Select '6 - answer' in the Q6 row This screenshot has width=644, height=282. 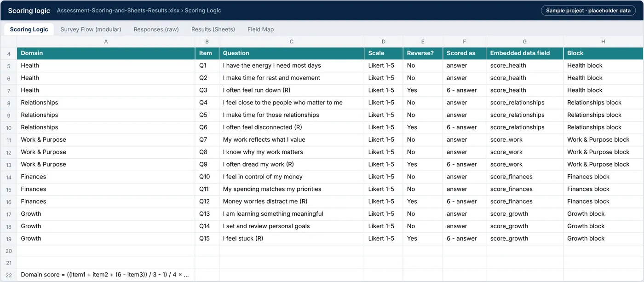click(465, 127)
